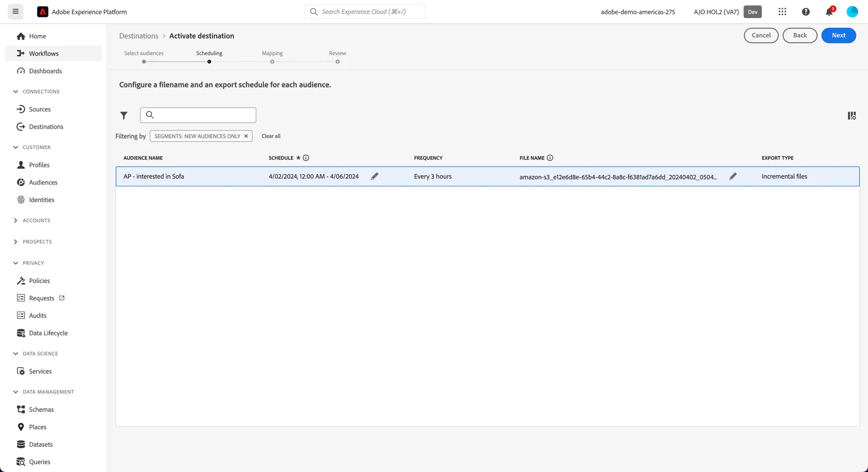This screenshot has height=472, width=868.
Task: Go to Home in sidebar
Action: tap(53, 36)
